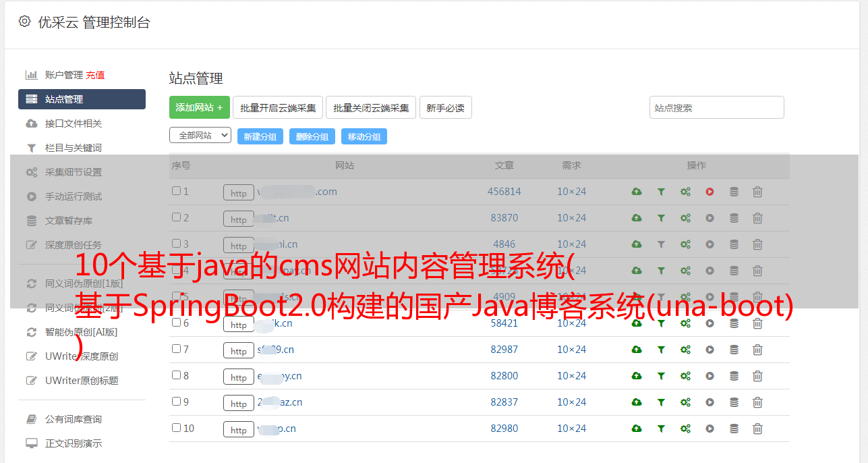
Task: Tick checkbox for site number 3
Action: click(176, 244)
